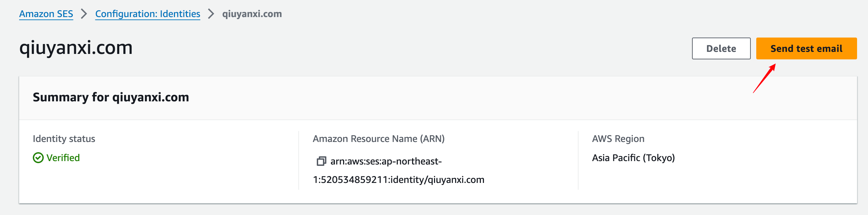Click the Asia Pacific (Tokyo) region value
Image resolution: width=868 pixels, height=215 pixels.
coord(634,158)
